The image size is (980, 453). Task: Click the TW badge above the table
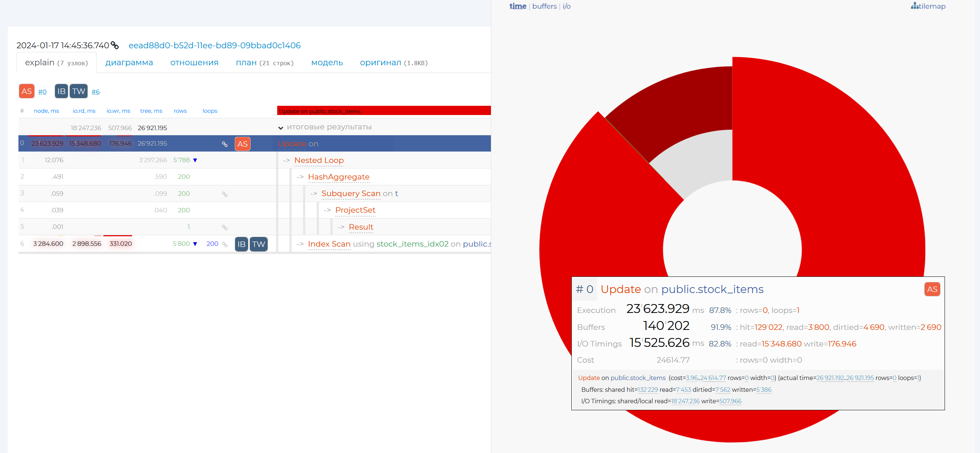pyautogui.click(x=78, y=91)
